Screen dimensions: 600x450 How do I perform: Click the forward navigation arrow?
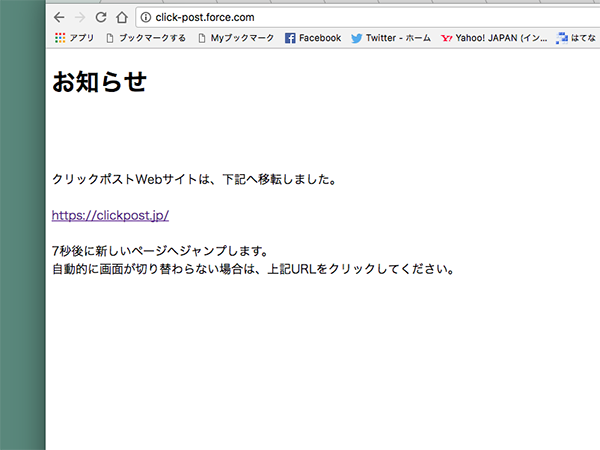pos(80,17)
